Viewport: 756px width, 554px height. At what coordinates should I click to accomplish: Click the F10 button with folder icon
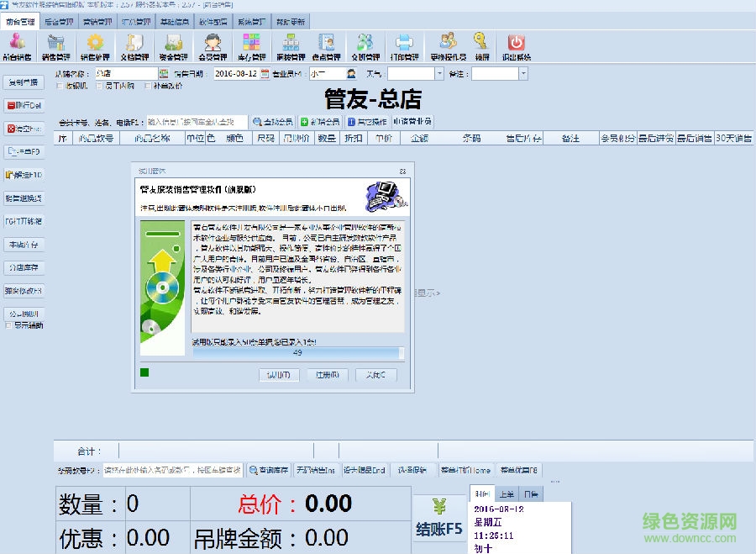tap(24, 175)
